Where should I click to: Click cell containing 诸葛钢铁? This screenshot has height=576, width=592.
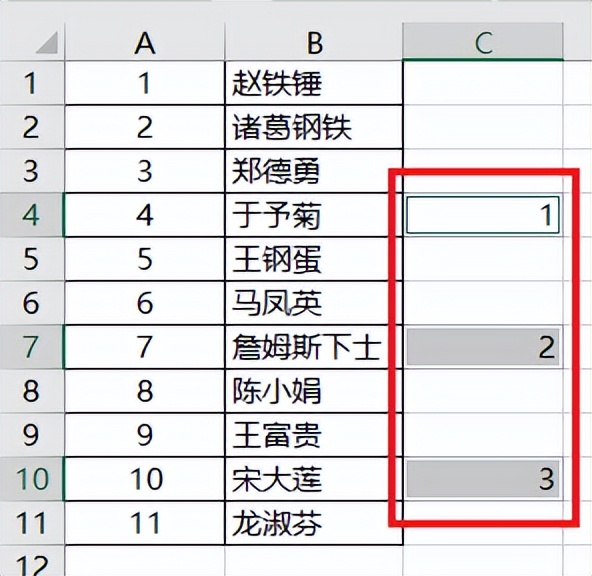(x=314, y=127)
